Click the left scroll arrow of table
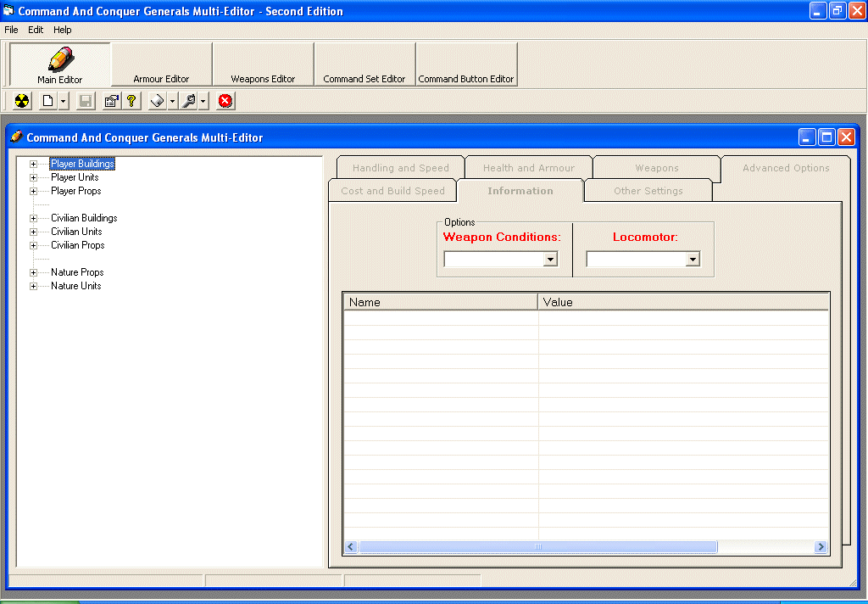868x604 pixels. 351,547
